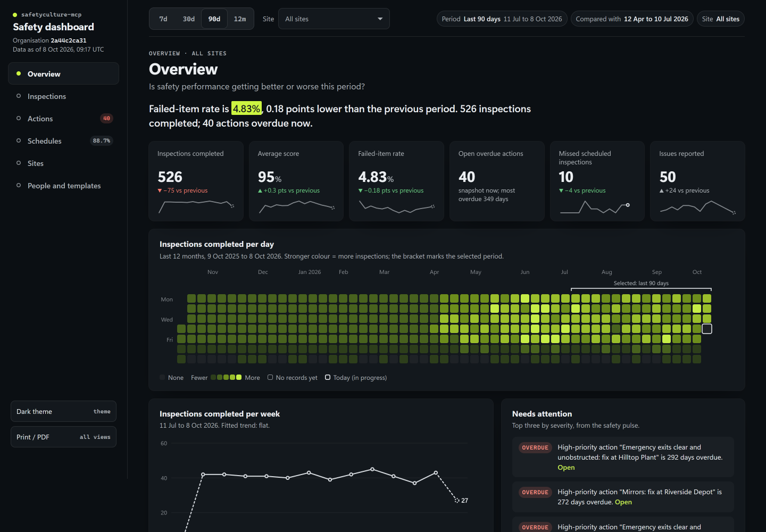766x532 pixels.
Task: Open the Inspections section
Action: point(63,96)
